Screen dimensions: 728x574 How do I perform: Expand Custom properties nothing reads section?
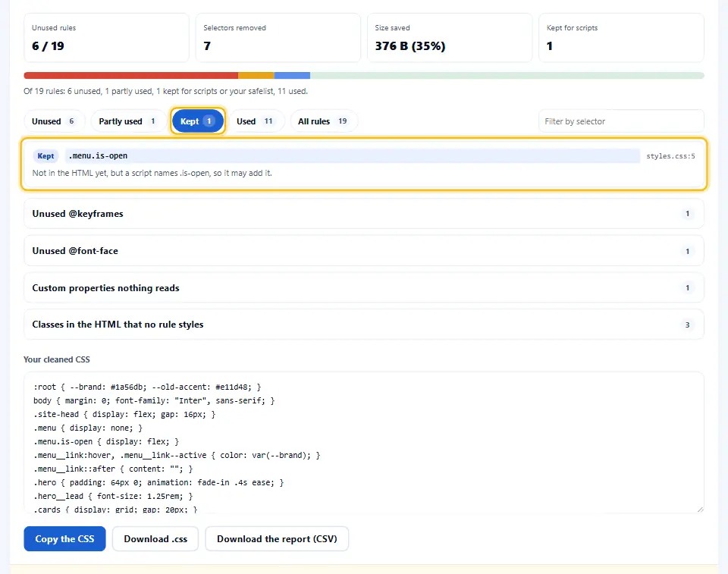[364, 288]
